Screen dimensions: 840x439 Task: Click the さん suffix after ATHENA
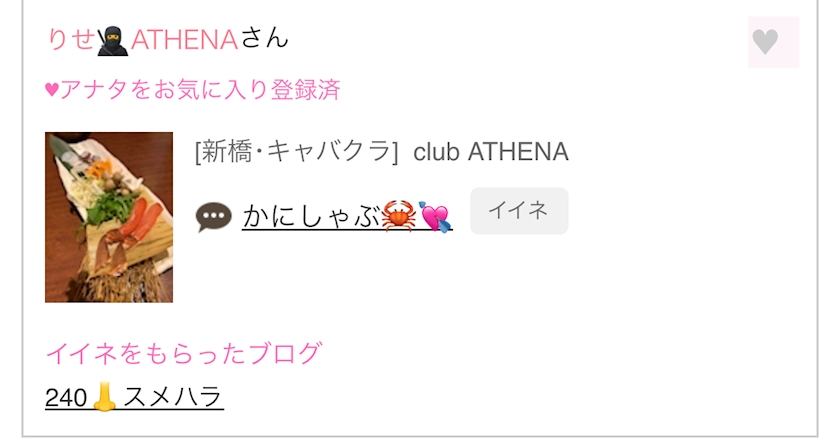tap(264, 39)
